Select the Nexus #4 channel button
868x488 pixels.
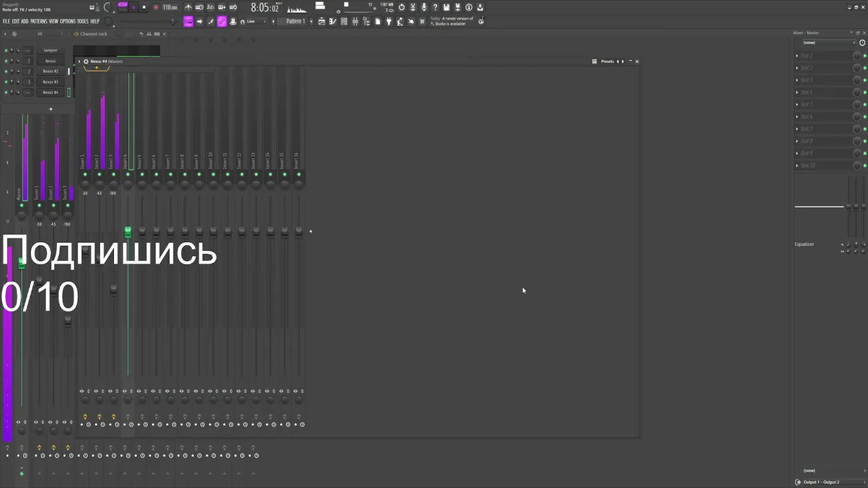pyautogui.click(x=50, y=92)
